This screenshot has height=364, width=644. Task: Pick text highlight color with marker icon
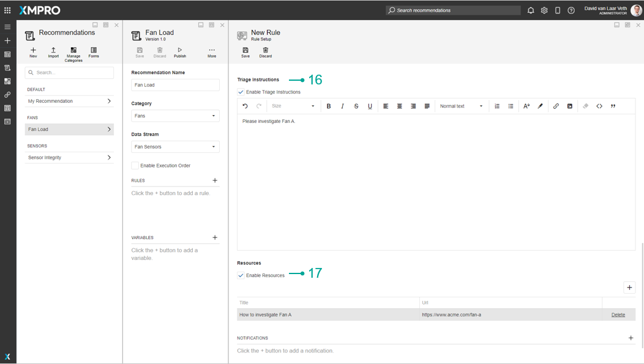point(540,106)
